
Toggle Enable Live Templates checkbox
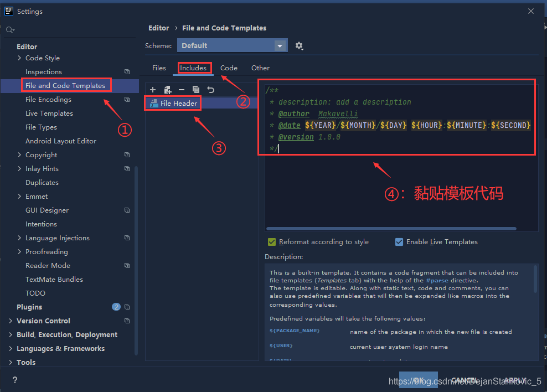pyautogui.click(x=399, y=242)
